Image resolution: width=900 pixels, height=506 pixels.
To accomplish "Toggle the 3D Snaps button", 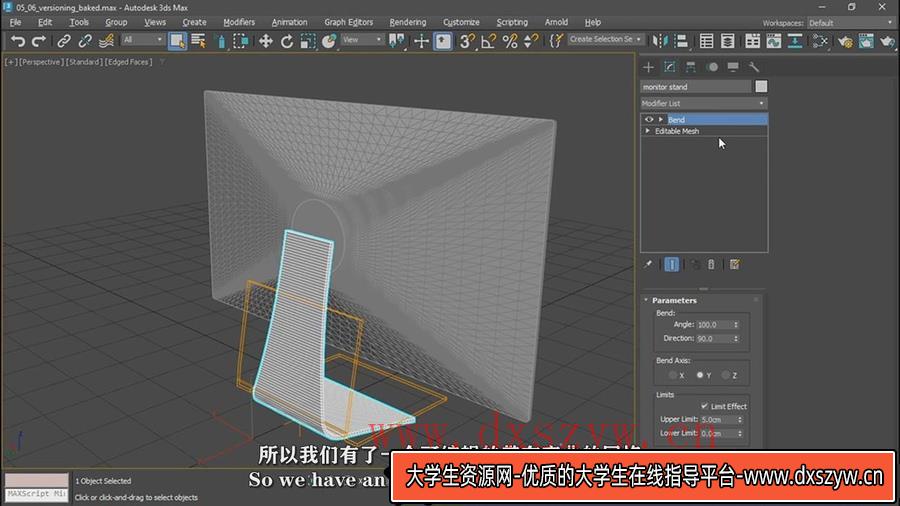I will point(467,41).
